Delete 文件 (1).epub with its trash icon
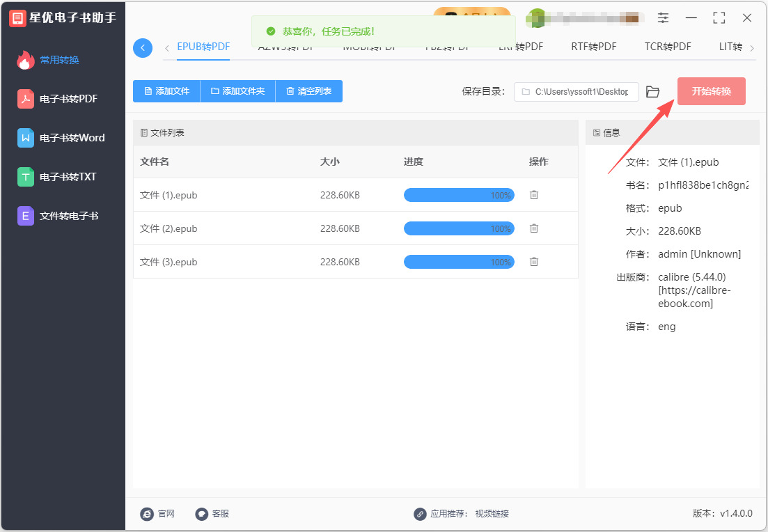This screenshot has height=532, width=768. [534, 195]
